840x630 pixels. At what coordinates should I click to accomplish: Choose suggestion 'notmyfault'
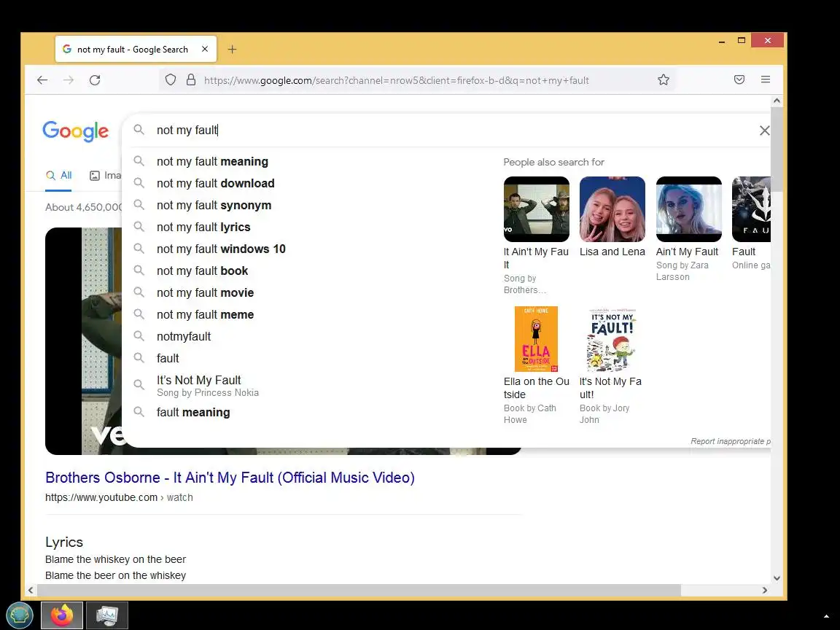click(184, 336)
